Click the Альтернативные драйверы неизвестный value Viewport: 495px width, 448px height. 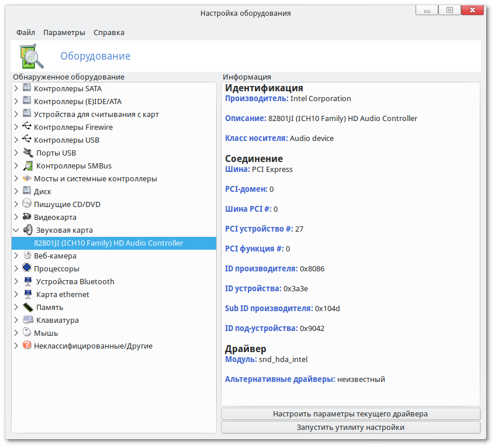(361, 380)
